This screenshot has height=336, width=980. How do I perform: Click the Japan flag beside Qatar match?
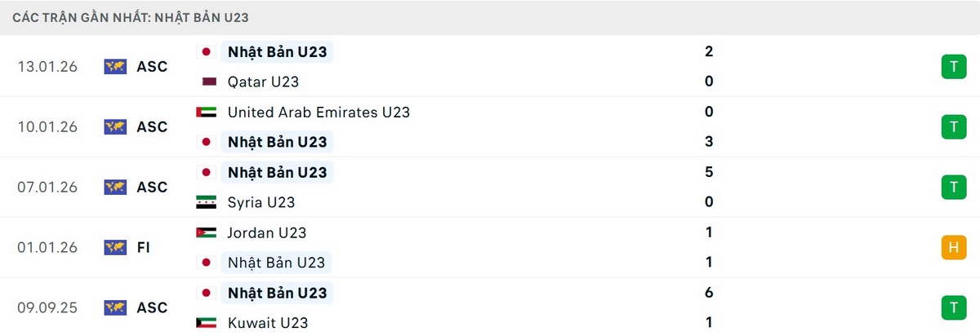pyautogui.click(x=207, y=52)
